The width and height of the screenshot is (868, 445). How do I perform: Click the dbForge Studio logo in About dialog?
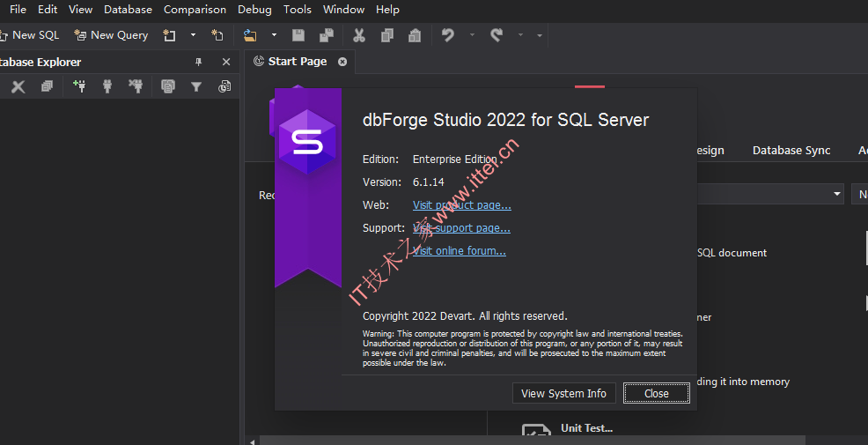[x=307, y=142]
